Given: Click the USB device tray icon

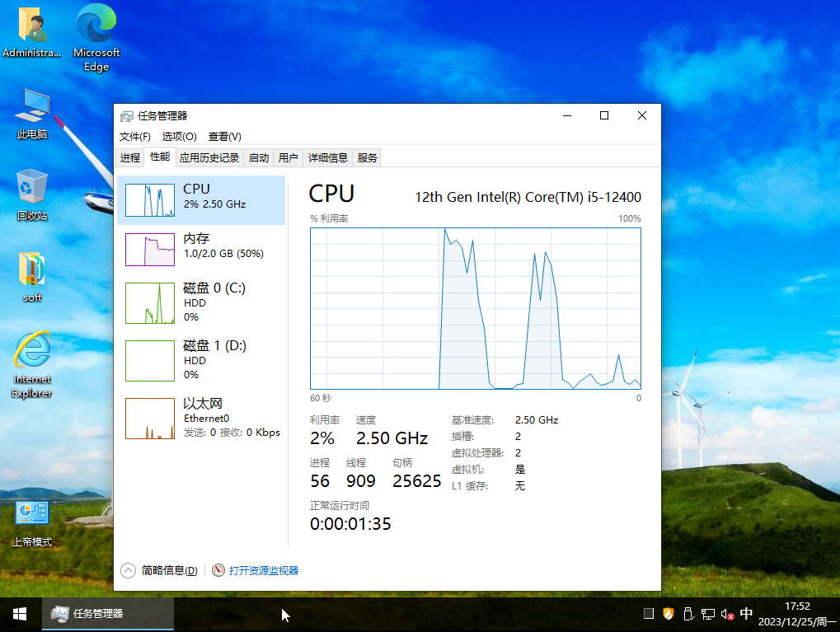Looking at the screenshot, I should click(688, 614).
